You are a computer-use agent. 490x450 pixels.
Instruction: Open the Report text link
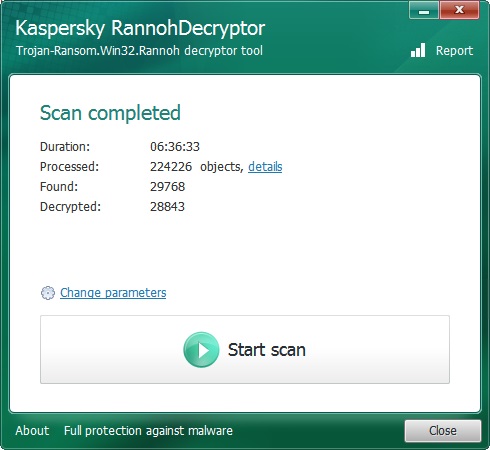[x=454, y=51]
